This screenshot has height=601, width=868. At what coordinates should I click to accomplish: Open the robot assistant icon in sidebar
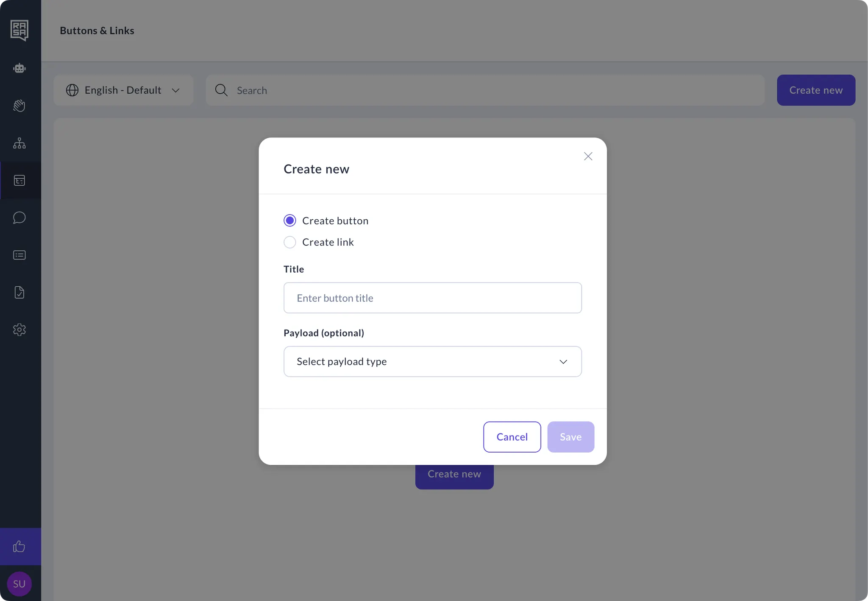point(19,68)
